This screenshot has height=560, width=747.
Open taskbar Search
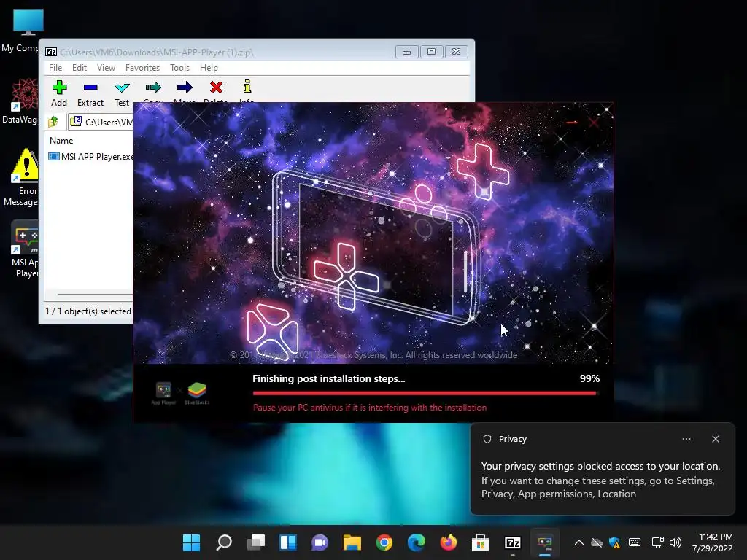click(x=224, y=542)
